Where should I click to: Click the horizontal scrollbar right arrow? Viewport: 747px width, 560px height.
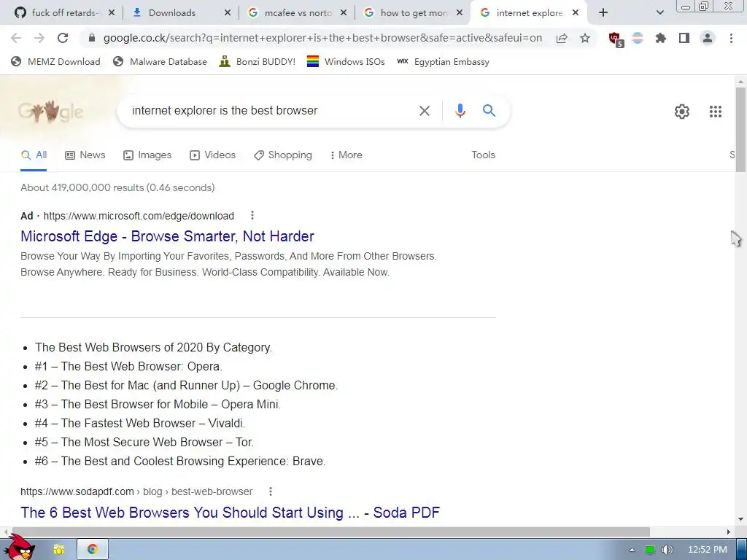click(x=729, y=532)
